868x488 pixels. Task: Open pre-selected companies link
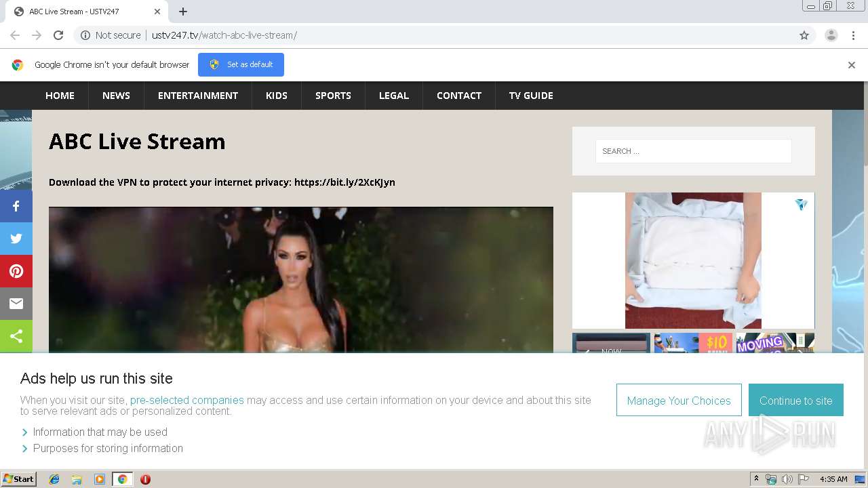187,401
